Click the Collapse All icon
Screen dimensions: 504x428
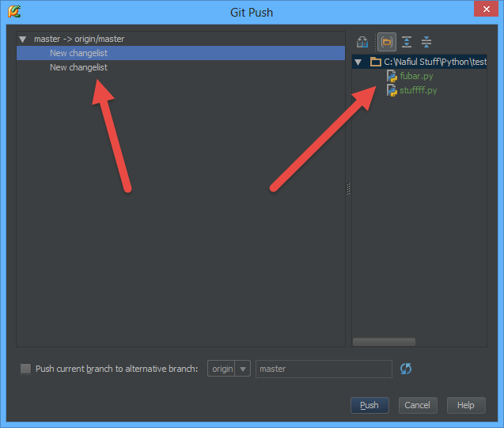pos(426,42)
